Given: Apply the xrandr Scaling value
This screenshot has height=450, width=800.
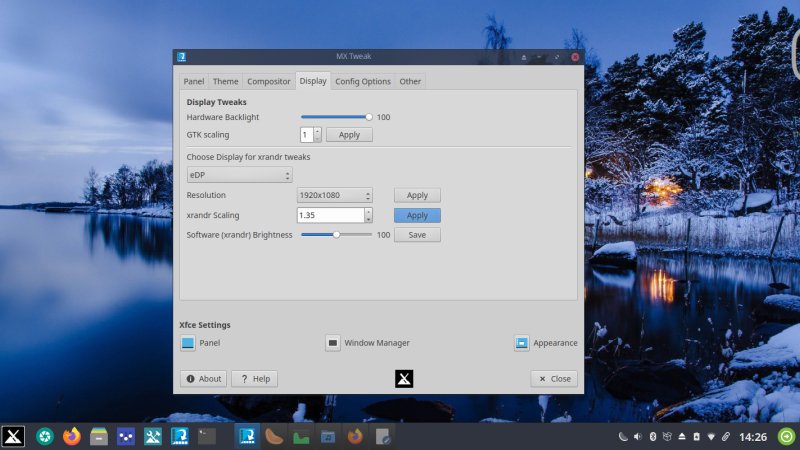Looking at the screenshot, I should pos(417,215).
